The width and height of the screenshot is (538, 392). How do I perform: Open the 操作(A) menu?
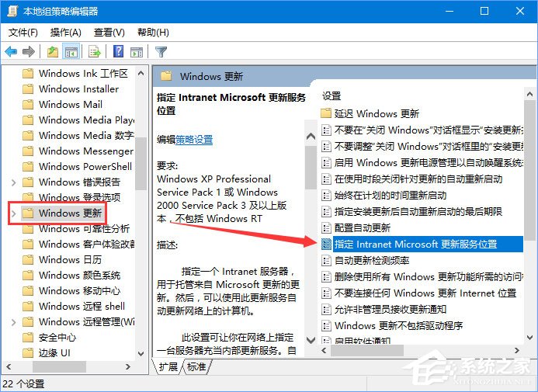tap(65, 33)
